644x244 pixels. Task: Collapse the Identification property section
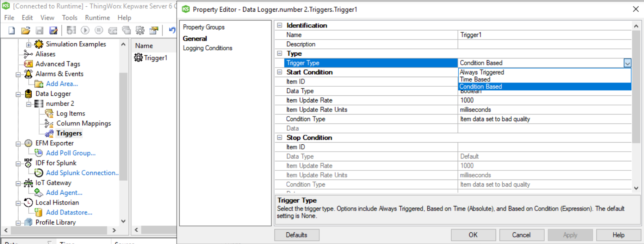(280, 25)
